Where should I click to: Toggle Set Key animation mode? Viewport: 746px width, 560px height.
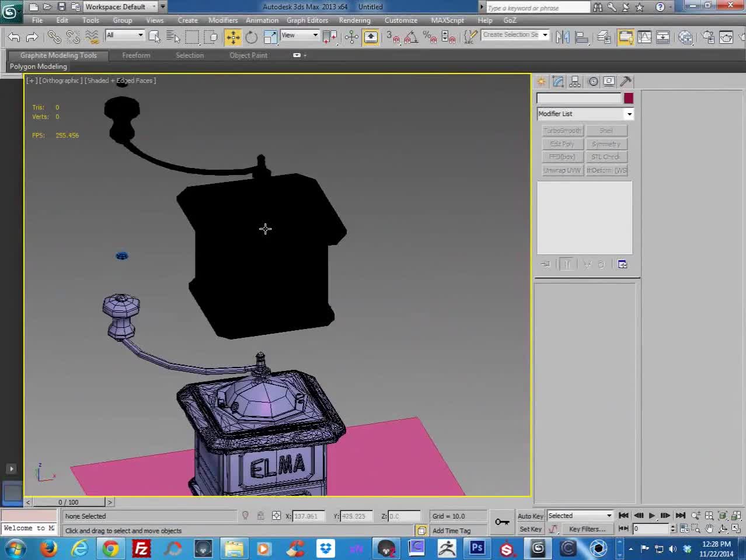click(530, 529)
